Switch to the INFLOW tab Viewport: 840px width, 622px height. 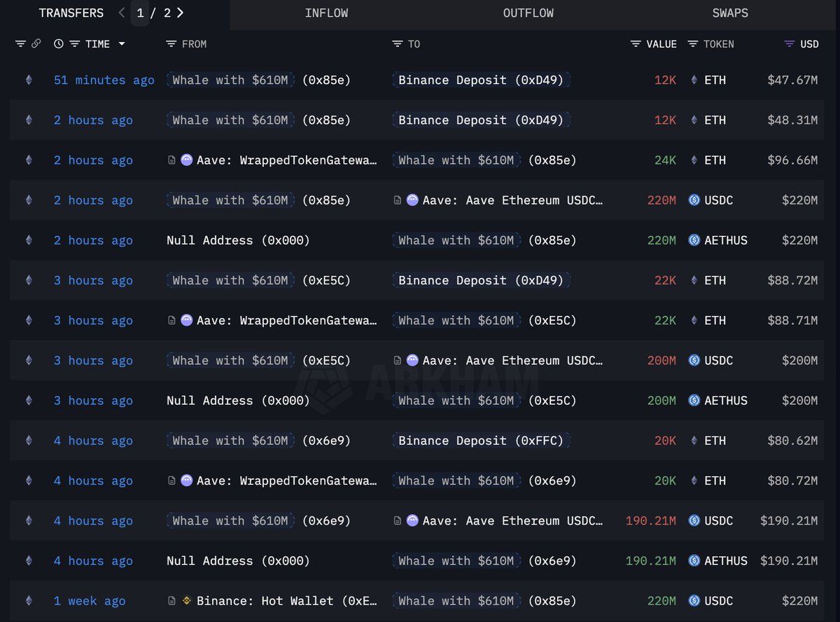(326, 13)
